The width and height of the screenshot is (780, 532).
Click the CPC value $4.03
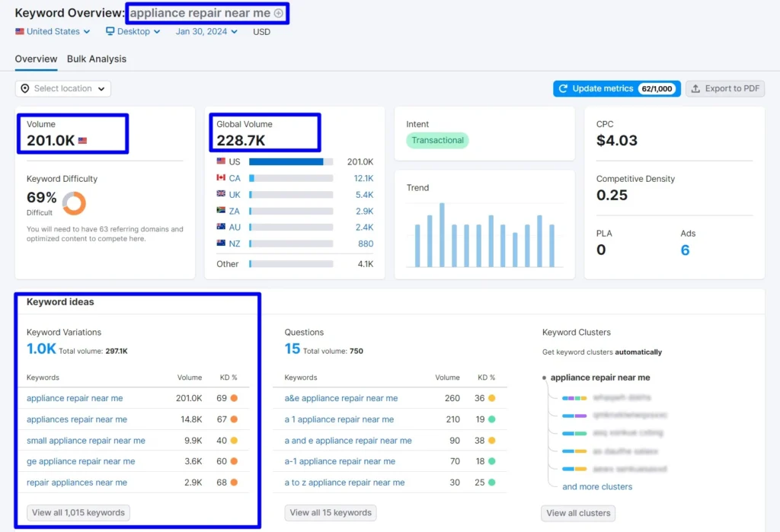tap(617, 141)
